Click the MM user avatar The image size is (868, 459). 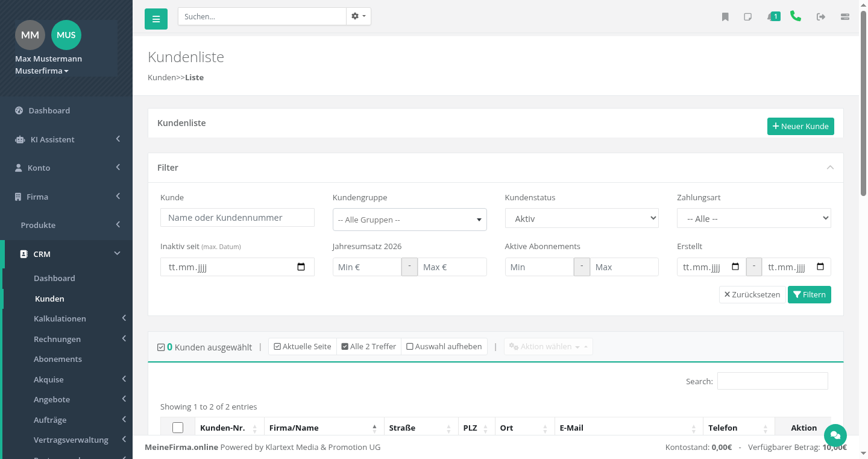[x=30, y=35]
